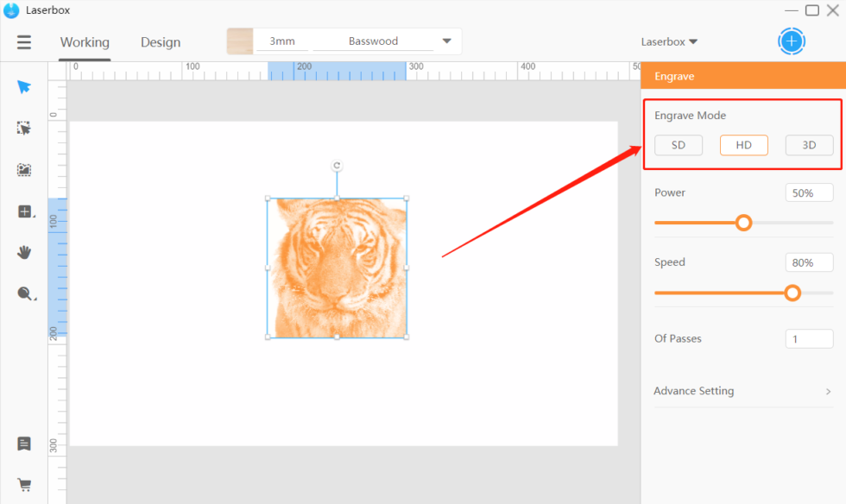The width and height of the screenshot is (846, 504).
Task: Switch to the Design tab
Action: 161,42
